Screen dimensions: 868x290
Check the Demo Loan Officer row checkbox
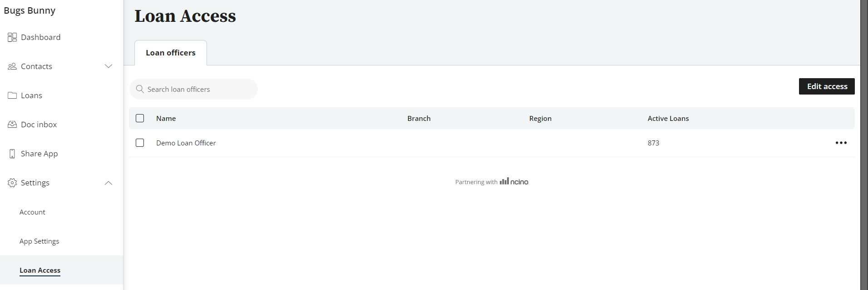click(x=140, y=143)
